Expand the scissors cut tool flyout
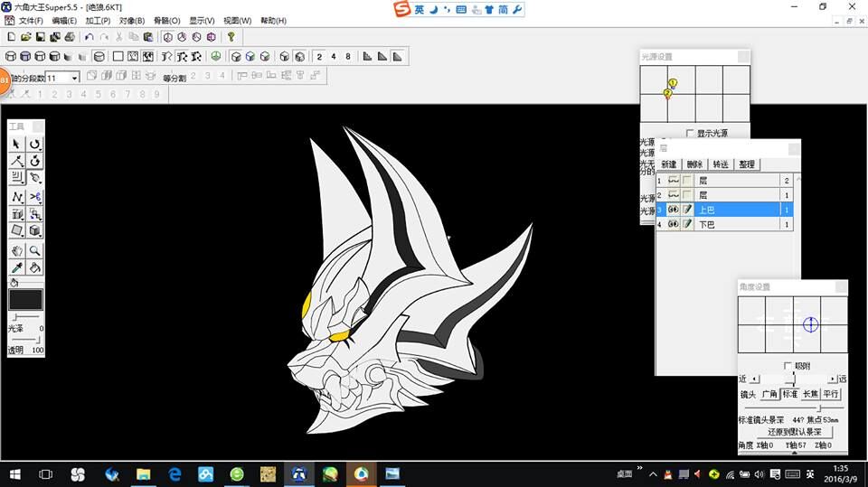This screenshot has width=868, height=487. click(35, 197)
